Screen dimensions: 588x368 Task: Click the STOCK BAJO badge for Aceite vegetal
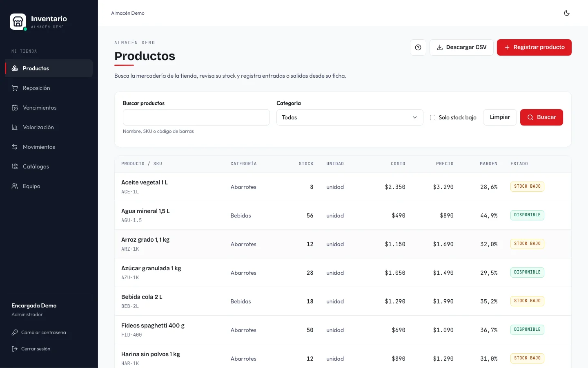click(x=527, y=186)
